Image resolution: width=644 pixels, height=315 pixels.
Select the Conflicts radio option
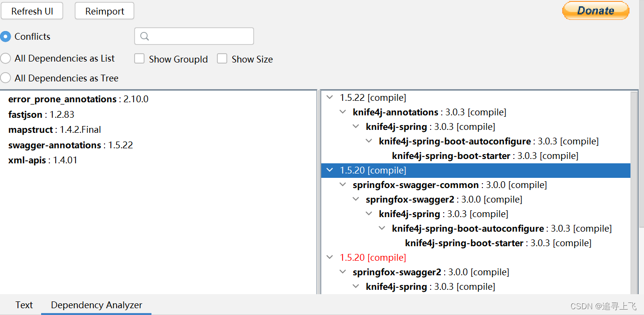tap(6, 36)
